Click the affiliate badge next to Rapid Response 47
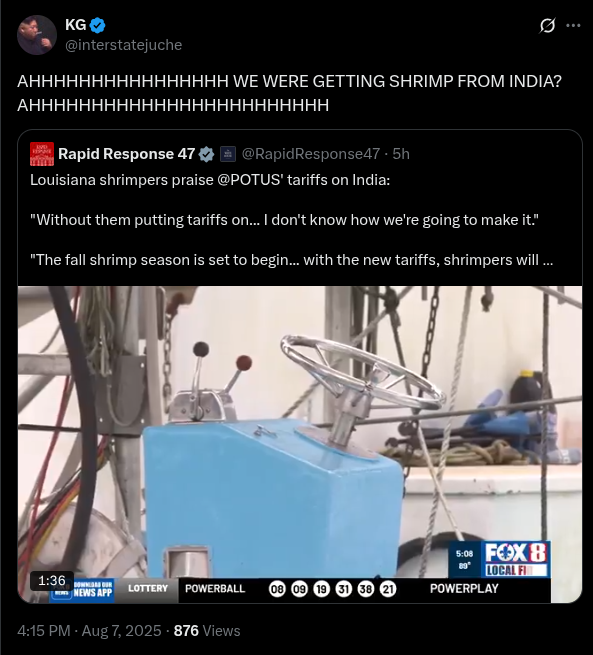 tap(228, 154)
